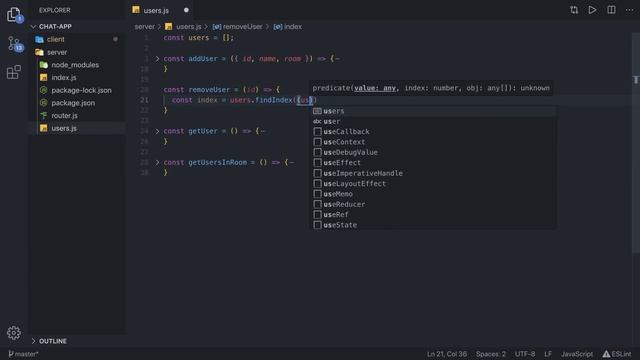Click the editor vertical scrollbar
The height and width of the screenshot is (360, 640).
[x=636, y=143]
